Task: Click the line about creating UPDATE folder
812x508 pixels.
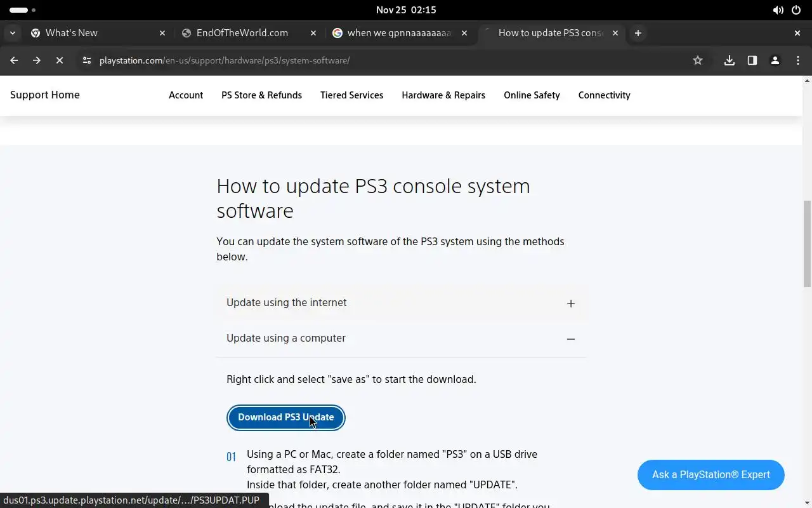Action: click(x=382, y=485)
